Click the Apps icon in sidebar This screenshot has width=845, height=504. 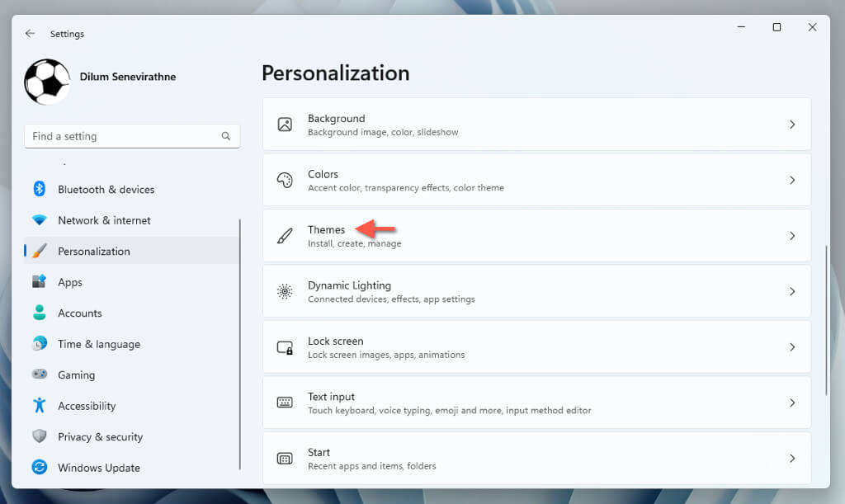(40, 281)
